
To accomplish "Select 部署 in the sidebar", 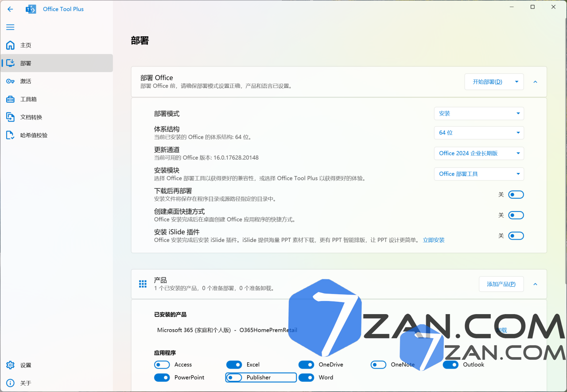I will click(57, 63).
